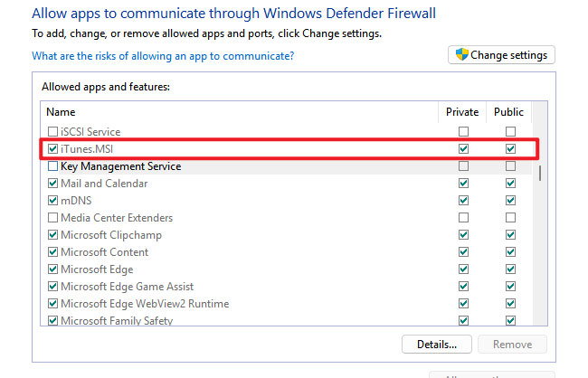588x378 pixels.
Task: Select the Microsoft Content list entry
Action: click(x=104, y=252)
